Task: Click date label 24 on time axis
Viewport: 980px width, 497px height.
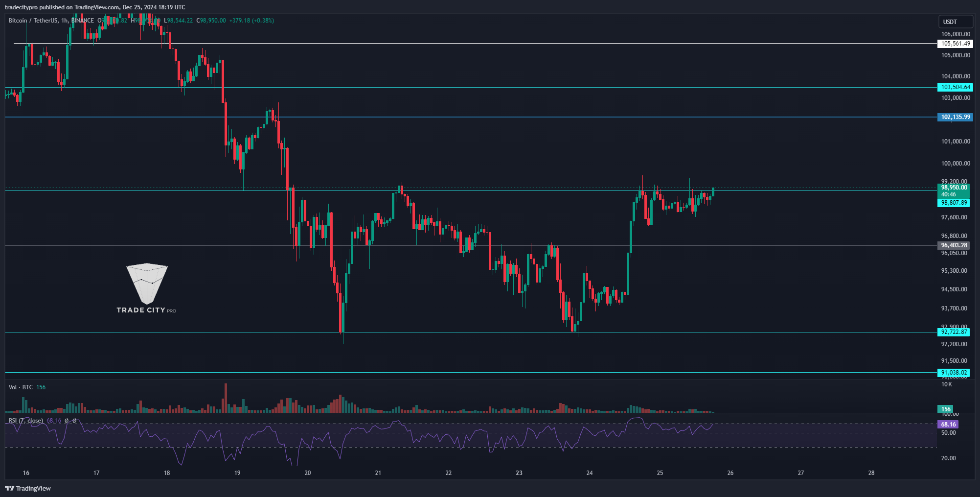Action: pyautogui.click(x=590, y=473)
